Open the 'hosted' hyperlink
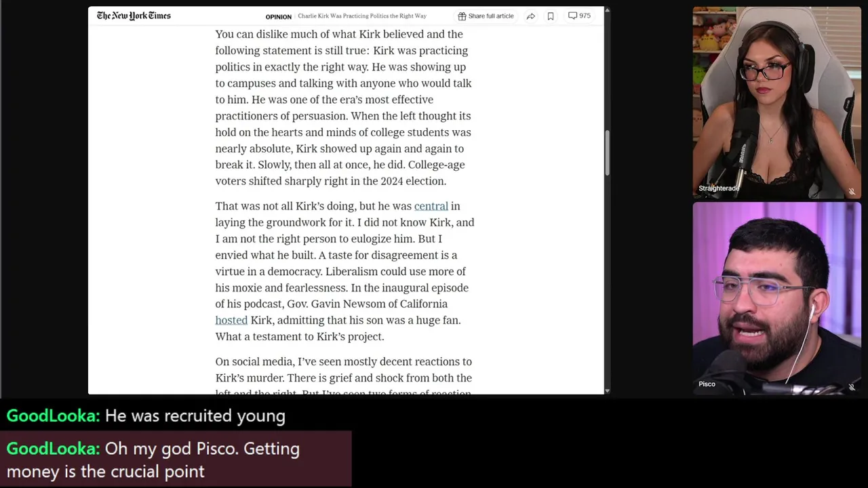The image size is (868, 488). (x=231, y=321)
